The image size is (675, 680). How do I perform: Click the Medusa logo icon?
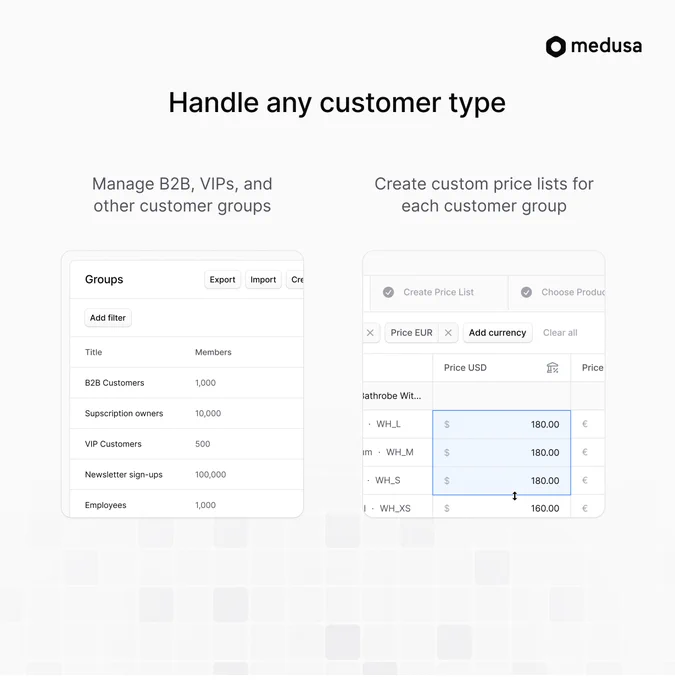556,46
